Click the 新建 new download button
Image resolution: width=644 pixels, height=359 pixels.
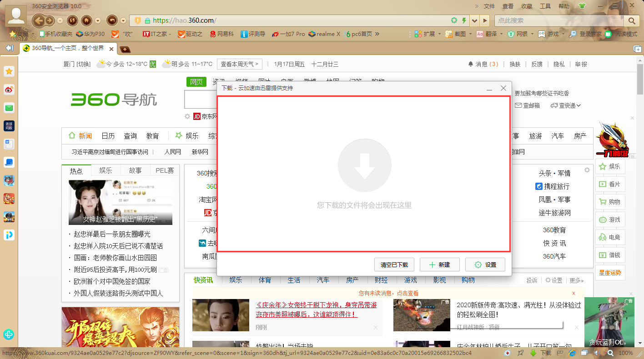439,264
